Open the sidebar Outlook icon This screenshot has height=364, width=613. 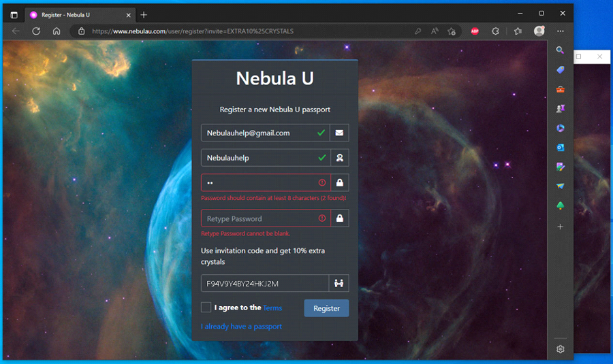(561, 148)
